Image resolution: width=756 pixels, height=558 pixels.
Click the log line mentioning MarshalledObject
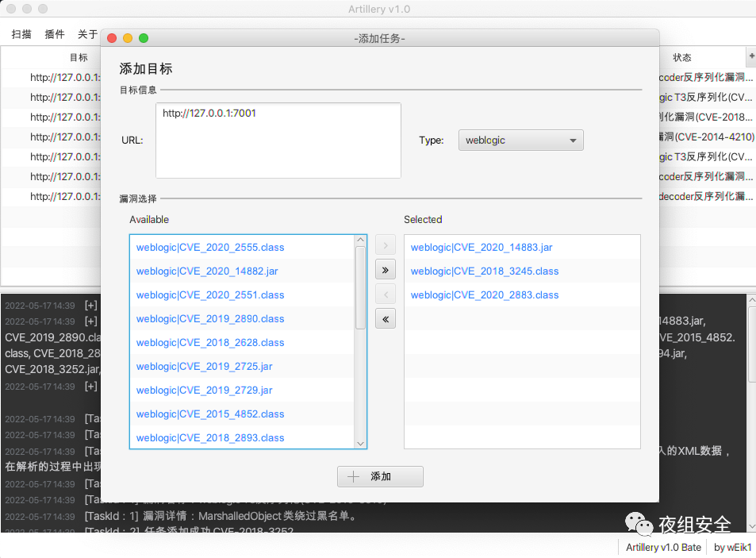[222, 516]
